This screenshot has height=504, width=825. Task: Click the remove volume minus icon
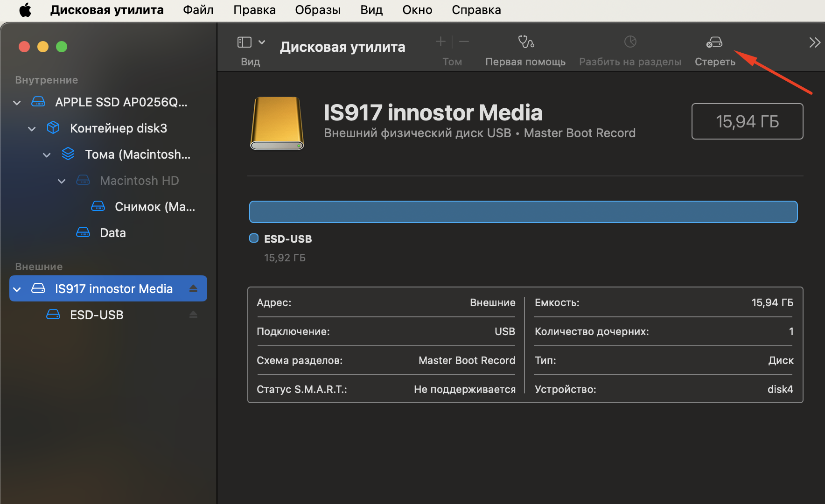[x=464, y=42]
